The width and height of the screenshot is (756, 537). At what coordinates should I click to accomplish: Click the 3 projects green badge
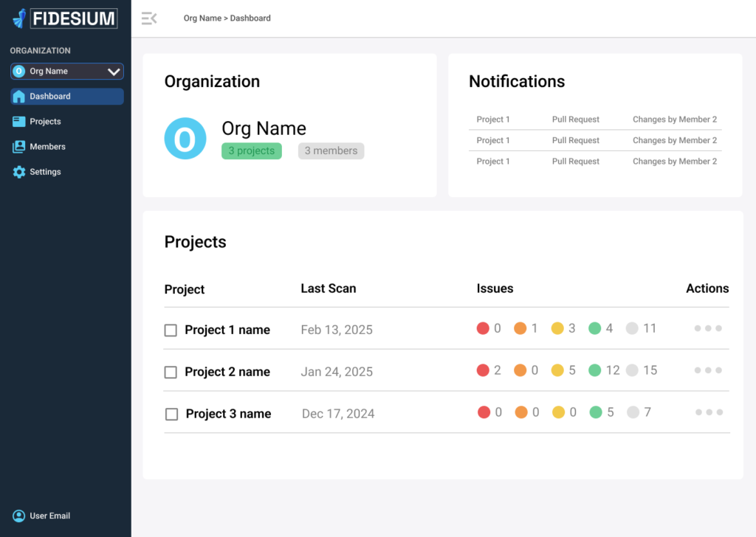pyautogui.click(x=252, y=150)
